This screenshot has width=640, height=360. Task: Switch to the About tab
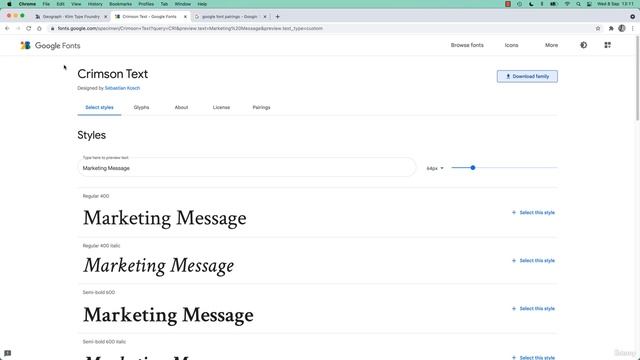tap(181, 107)
